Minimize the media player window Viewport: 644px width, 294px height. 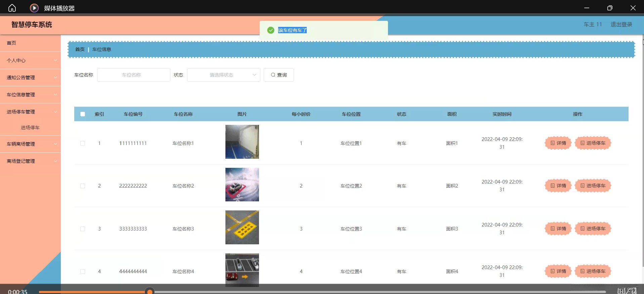(587, 8)
